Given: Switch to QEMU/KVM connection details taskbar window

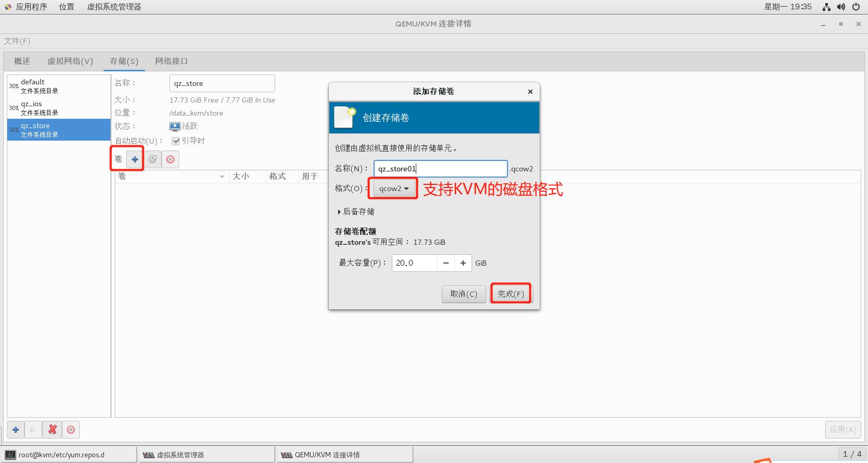Looking at the screenshot, I should (x=344, y=455).
